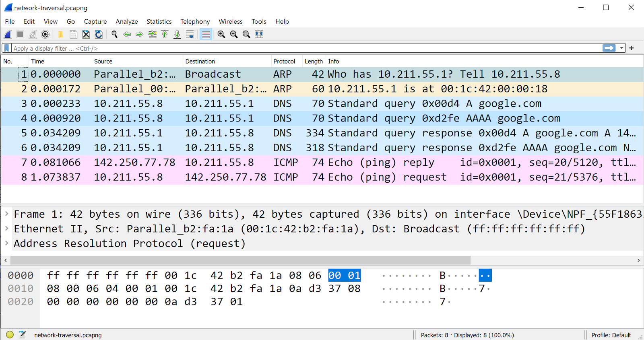Click the display filter bookmark icon
Image resolution: width=644 pixels, height=340 pixels.
(x=6, y=48)
